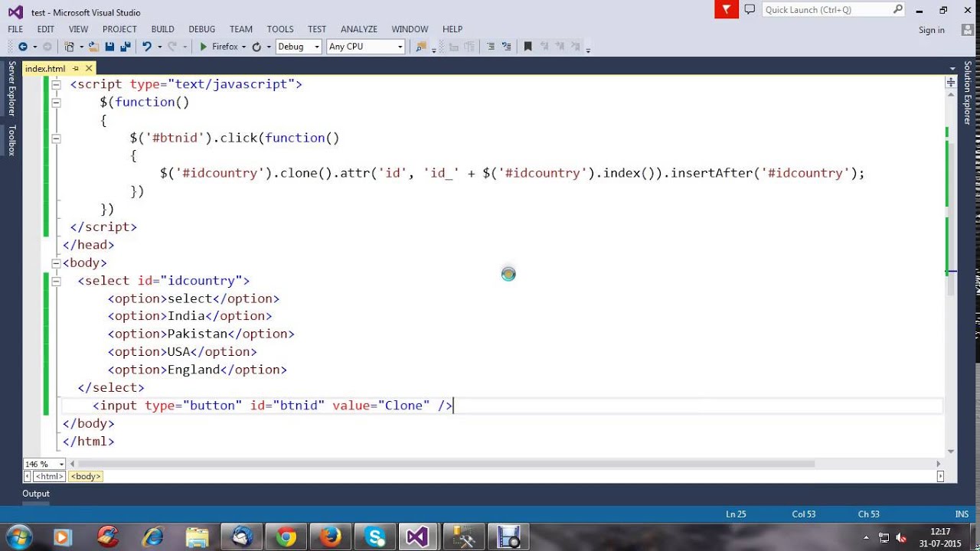This screenshot has width=980, height=551.
Task: Click the Visual Studio taskbar icon
Action: (417, 537)
